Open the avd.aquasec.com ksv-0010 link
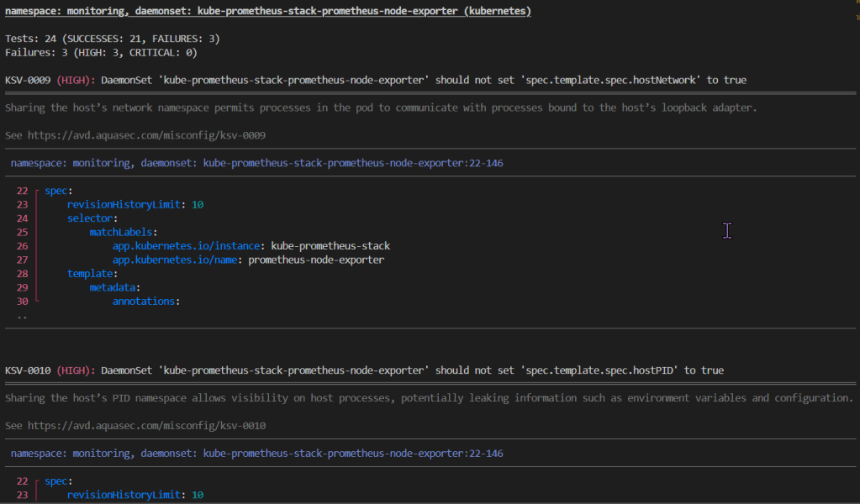 pyautogui.click(x=146, y=426)
